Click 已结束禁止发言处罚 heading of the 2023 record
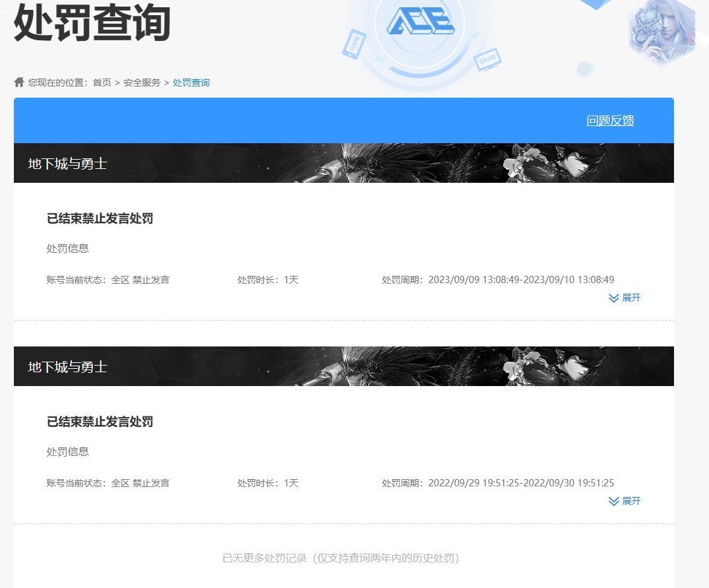The image size is (709, 588). [100, 218]
